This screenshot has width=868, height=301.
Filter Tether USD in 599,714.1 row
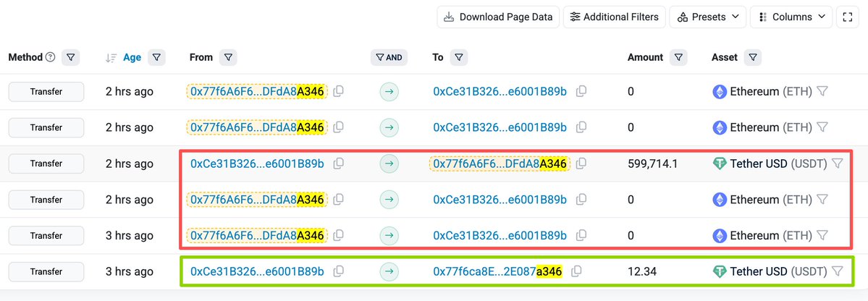click(838, 164)
